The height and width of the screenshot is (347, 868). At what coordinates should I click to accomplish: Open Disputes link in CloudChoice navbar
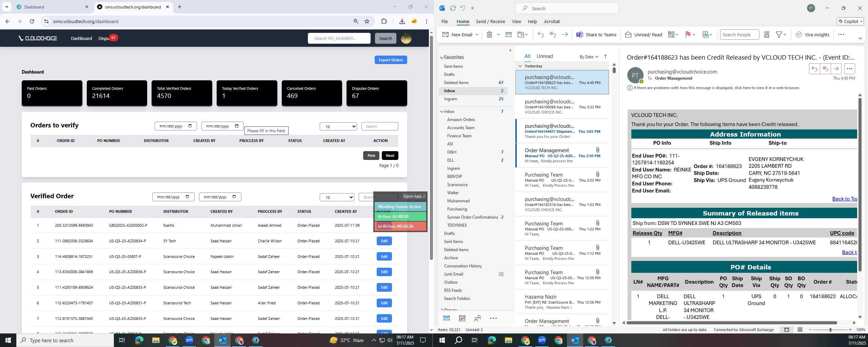pyautogui.click(x=104, y=38)
